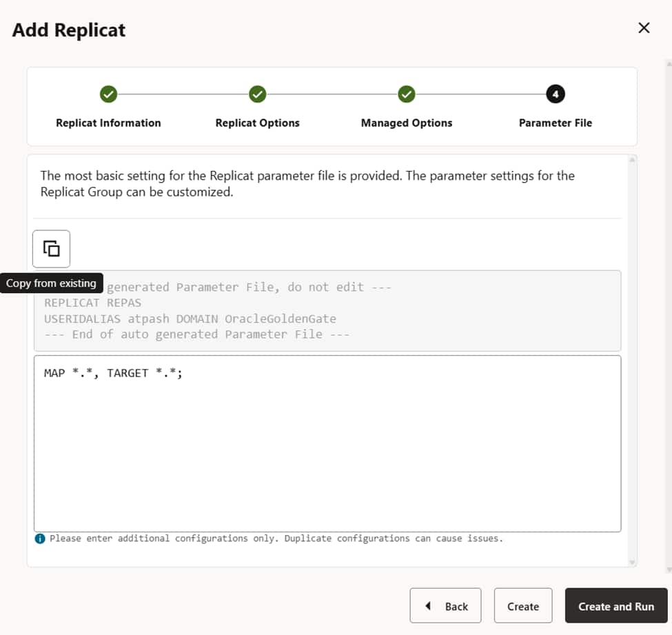The width and height of the screenshot is (672, 635).
Task: Go to the Replicat Options step label
Action: click(x=257, y=123)
